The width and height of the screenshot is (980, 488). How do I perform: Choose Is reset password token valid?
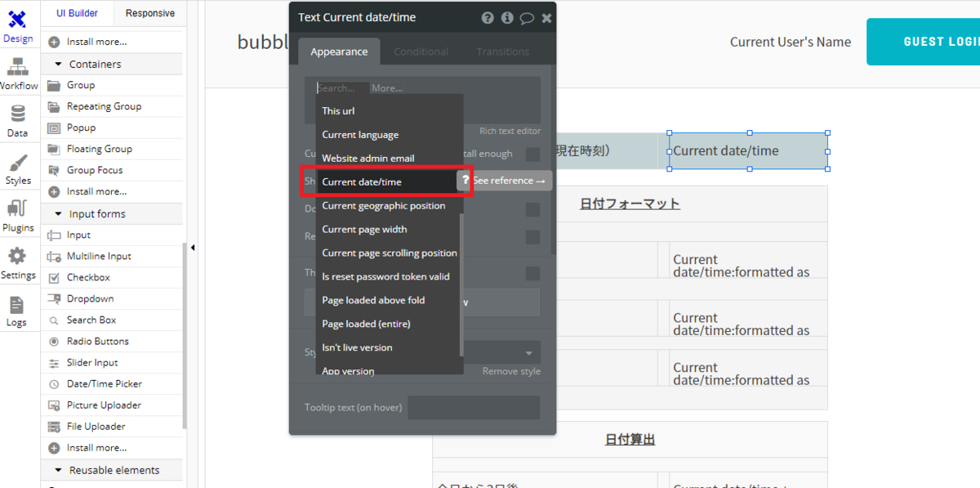[x=387, y=276]
